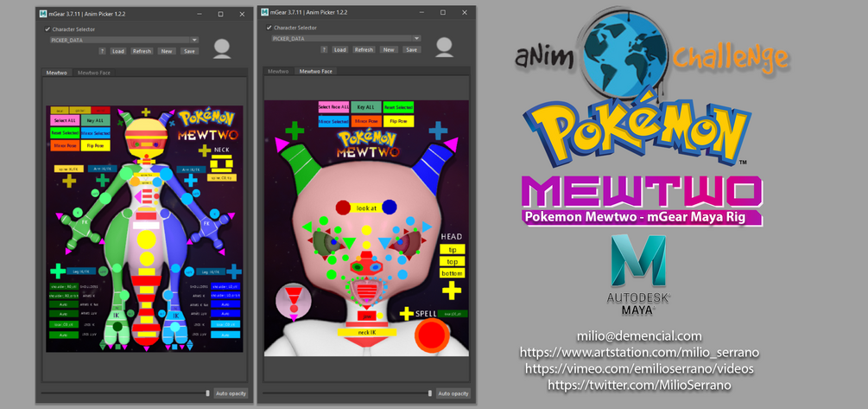Click the big red SPELL circle
The image size is (868, 409).
[x=433, y=336]
